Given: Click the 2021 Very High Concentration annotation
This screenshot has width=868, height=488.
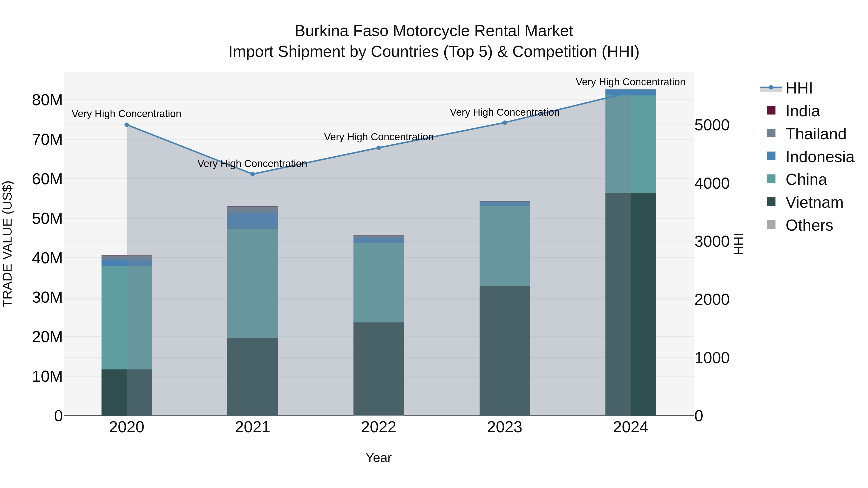Looking at the screenshot, I should (252, 164).
